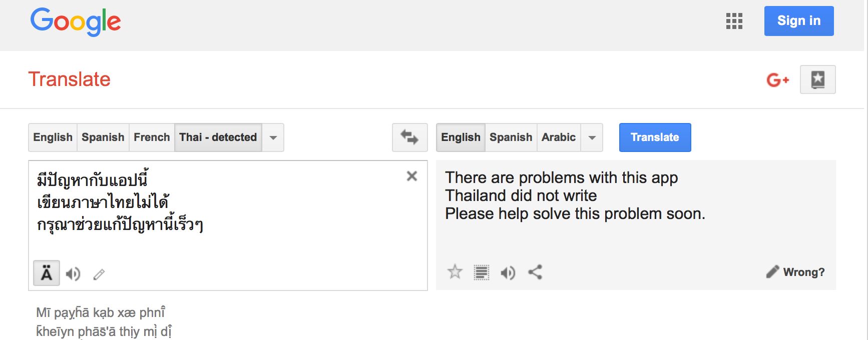Listen to the English translation
The height and width of the screenshot is (340, 868).
pyautogui.click(x=508, y=272)
